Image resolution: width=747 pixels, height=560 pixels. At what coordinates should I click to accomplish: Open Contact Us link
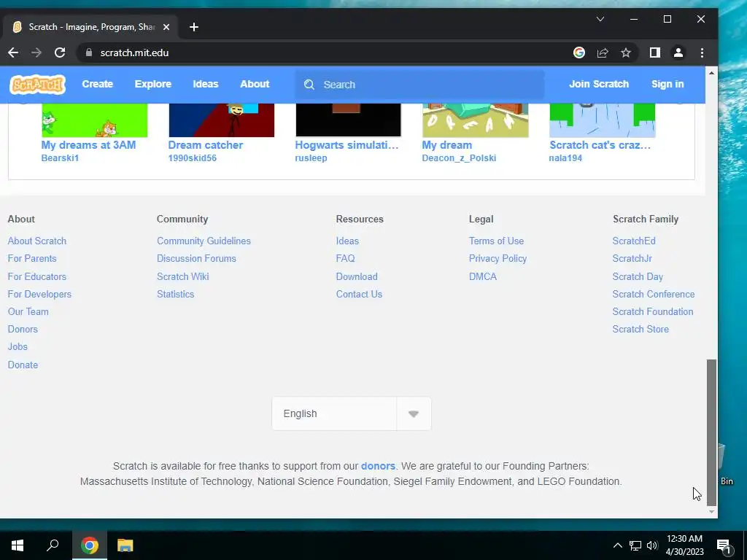click(x=359, y=295)
